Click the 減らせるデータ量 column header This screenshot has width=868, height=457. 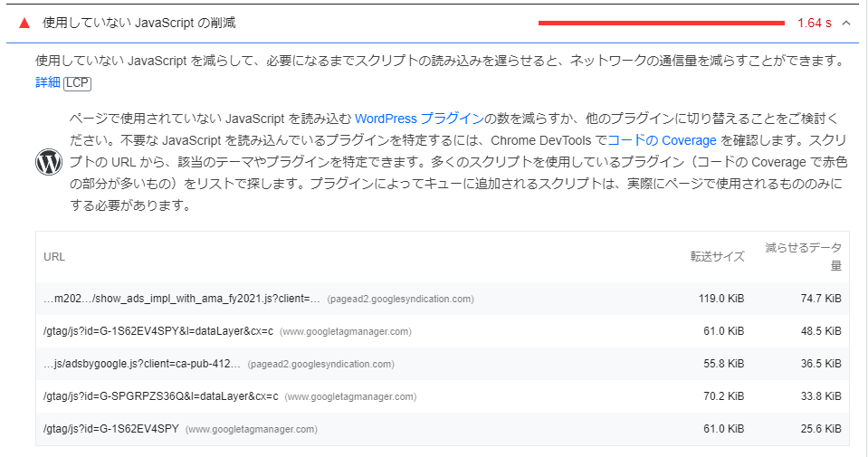pyautogui.click(x=803, y=257)
